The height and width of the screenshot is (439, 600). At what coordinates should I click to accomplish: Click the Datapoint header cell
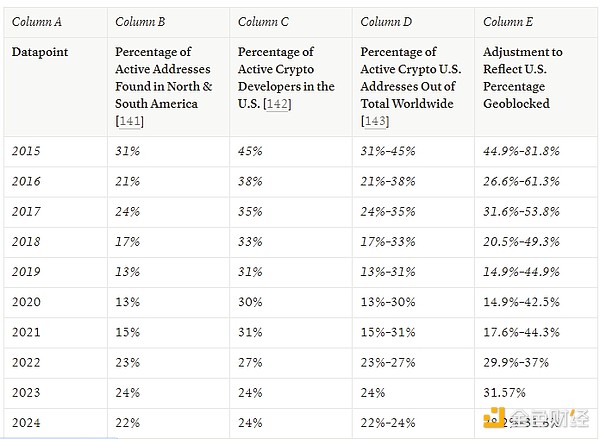(x=41, y=52)
